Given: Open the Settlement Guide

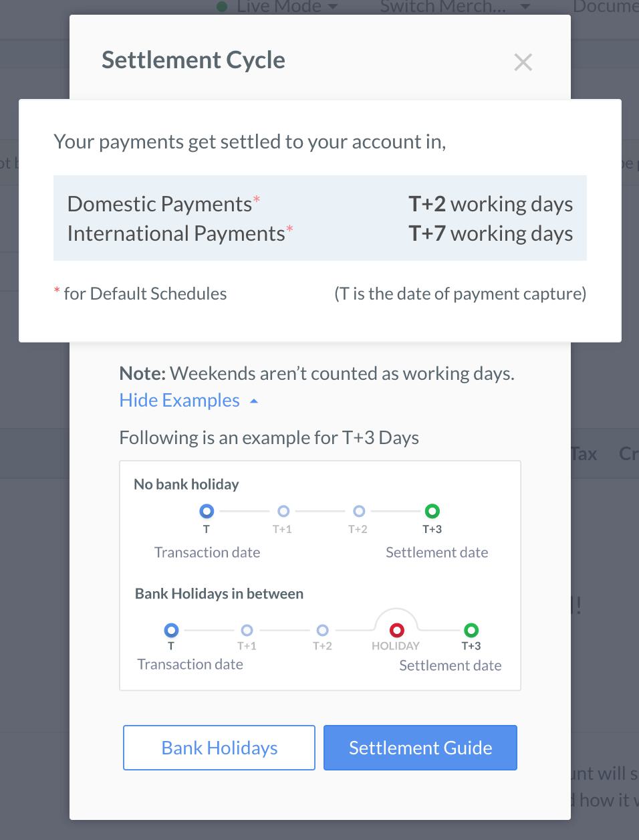Looking at the screenshot, I should pos(420,747).
